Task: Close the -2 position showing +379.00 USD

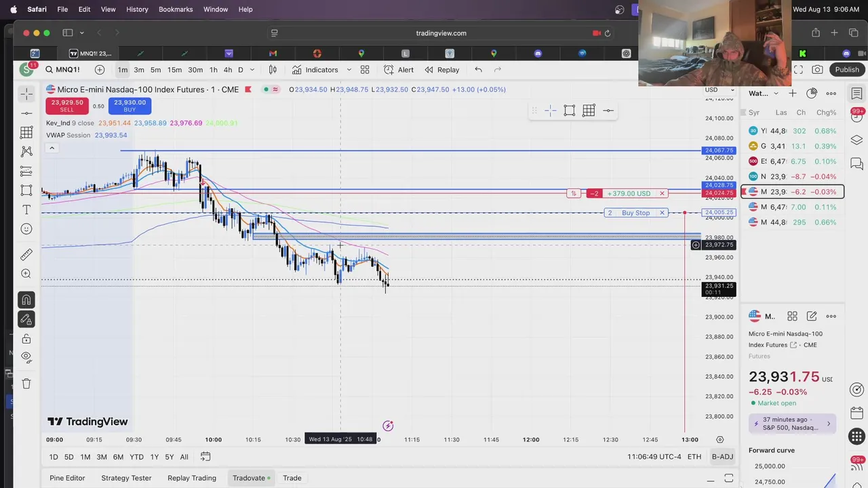Action: click(662, 193)
